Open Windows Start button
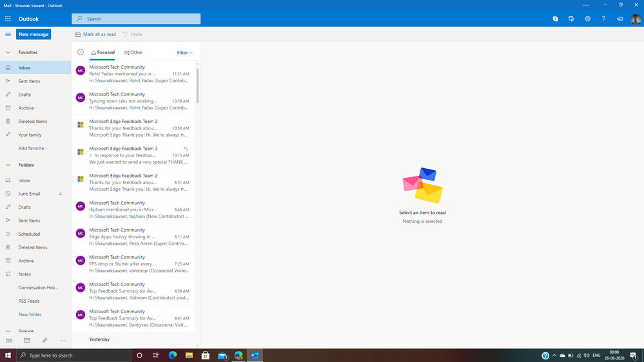Viewport: 644px width, 362px height. [x=8, y=356]
